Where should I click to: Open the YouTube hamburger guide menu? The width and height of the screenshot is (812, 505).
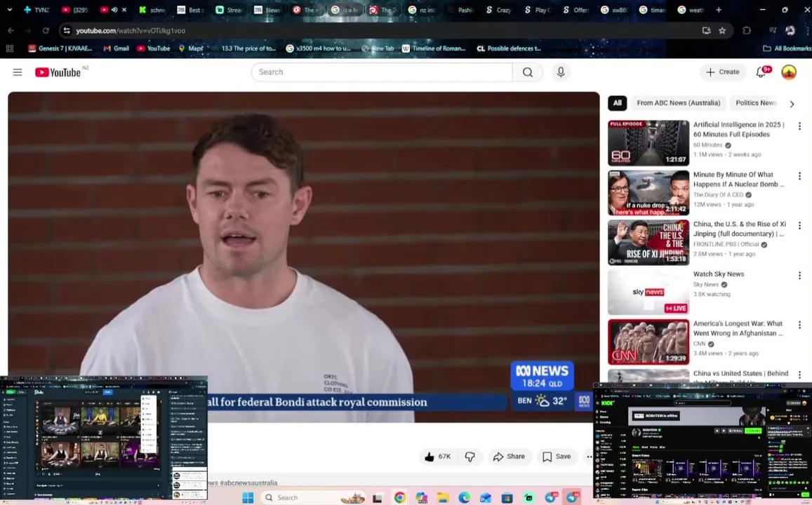[18, 72]
